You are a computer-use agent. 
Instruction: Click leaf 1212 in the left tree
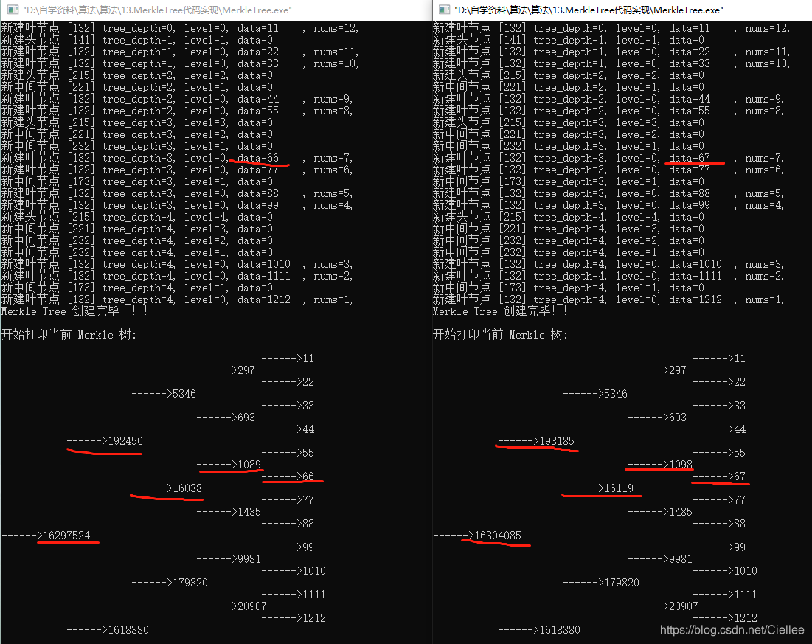314,617
